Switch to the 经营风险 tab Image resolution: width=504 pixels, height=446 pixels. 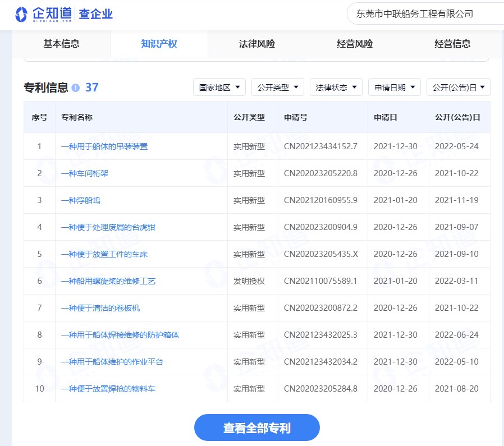coord(355,44)
